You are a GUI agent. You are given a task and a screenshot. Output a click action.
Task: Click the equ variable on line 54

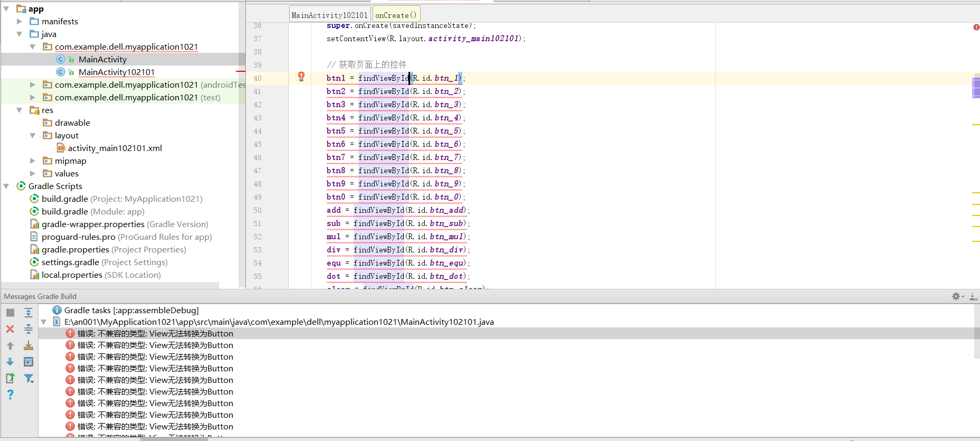click(334, 263)
